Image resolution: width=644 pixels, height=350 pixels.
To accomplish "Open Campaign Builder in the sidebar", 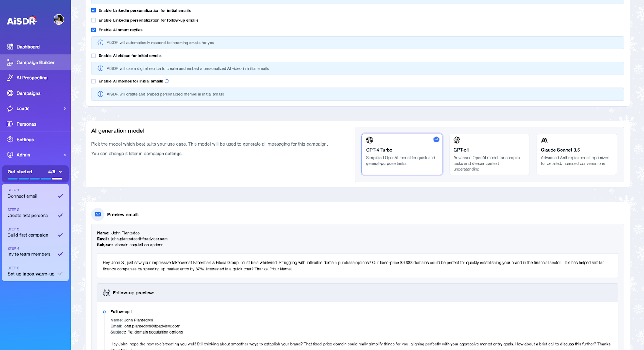I will pyautogui.click(x=35, y=62).
